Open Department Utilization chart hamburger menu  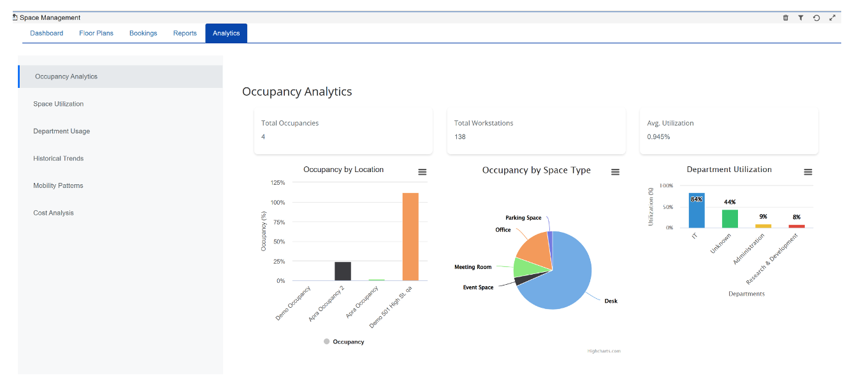[x=807, y=172]
